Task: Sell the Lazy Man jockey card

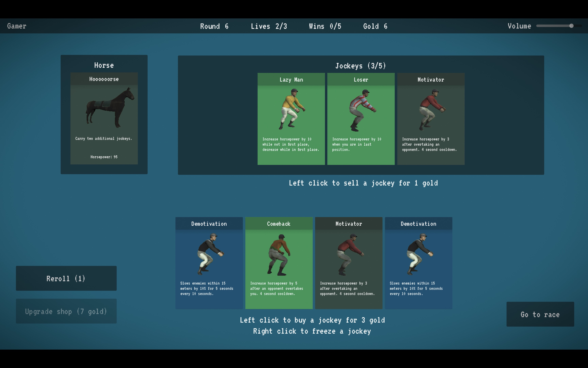Action: pos(291,119)
